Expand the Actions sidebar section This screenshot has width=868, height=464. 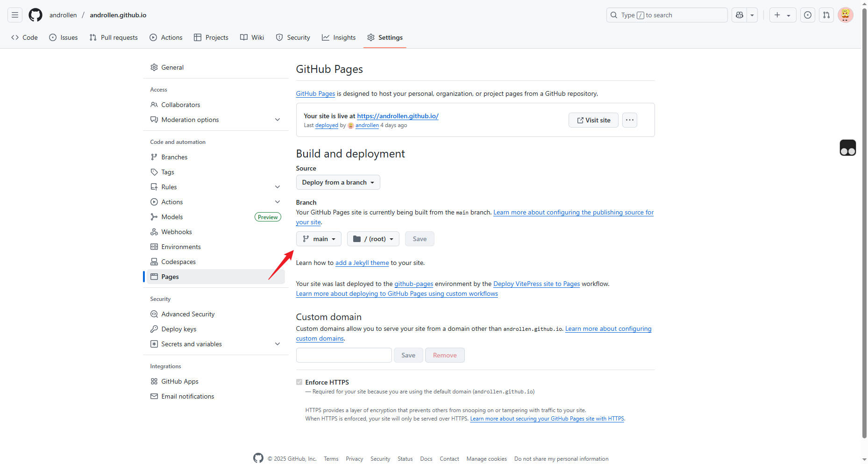point(216,202)
